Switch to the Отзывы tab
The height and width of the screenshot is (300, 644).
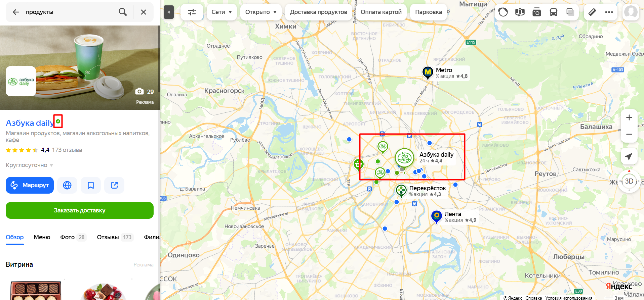tap(115, 237)
